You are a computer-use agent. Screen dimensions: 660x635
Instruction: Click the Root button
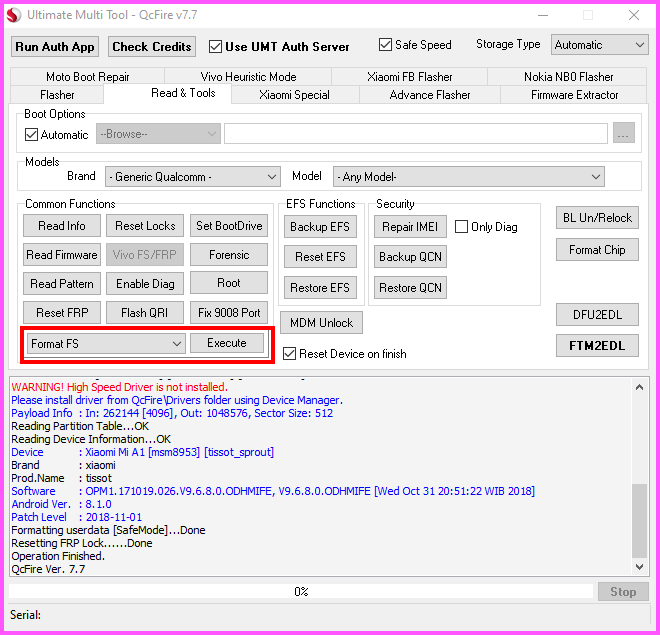coord(229,283)
